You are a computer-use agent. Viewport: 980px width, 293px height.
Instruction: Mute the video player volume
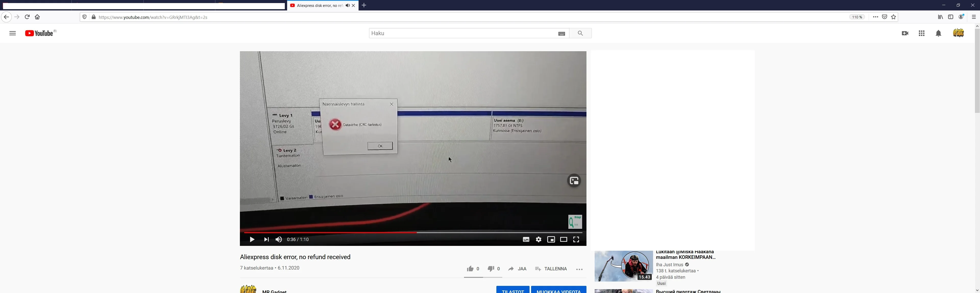coord(278,239)
